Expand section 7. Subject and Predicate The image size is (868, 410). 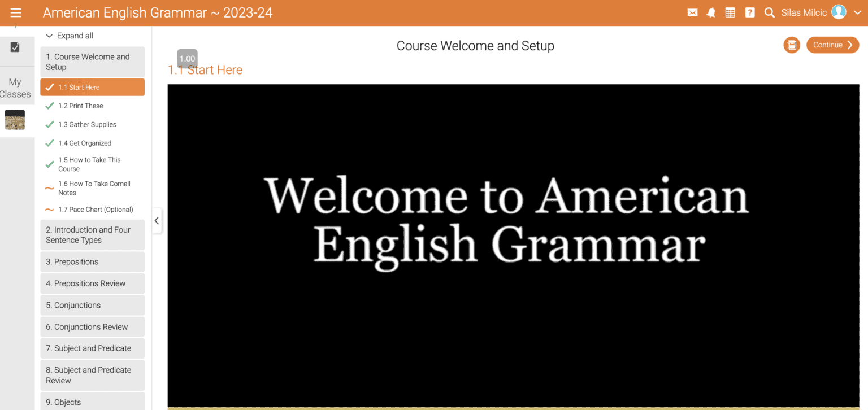(x=92, y=348)
